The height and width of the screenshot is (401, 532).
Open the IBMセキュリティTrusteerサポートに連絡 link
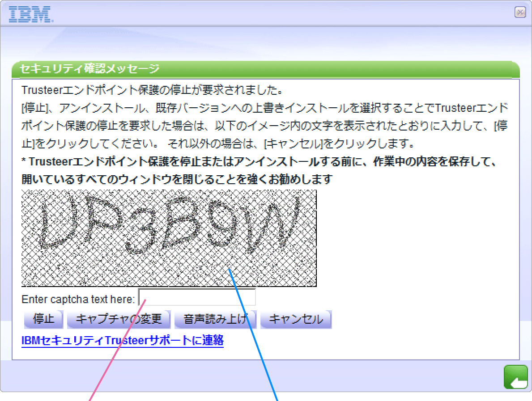point(123,340)
